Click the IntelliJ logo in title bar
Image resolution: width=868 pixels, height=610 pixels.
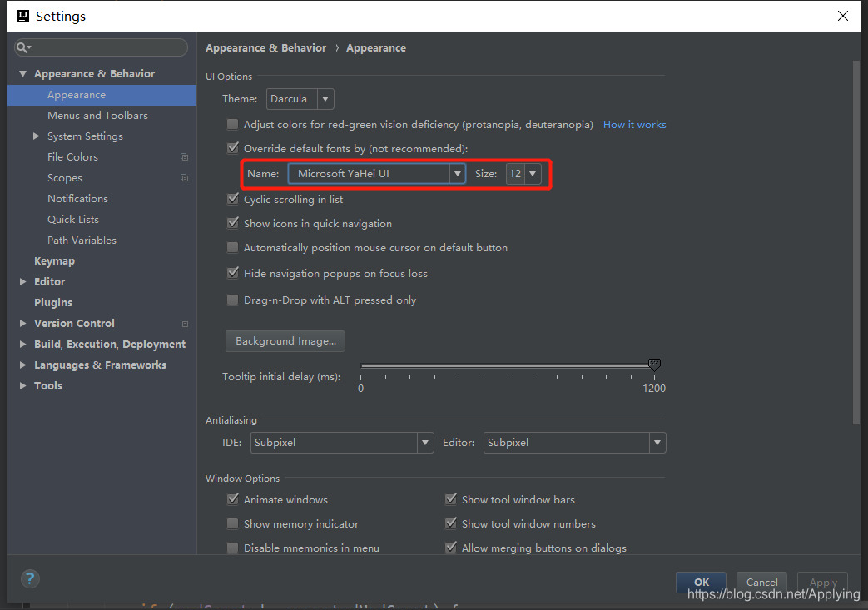pyautogui.click(x=23, y=16)
